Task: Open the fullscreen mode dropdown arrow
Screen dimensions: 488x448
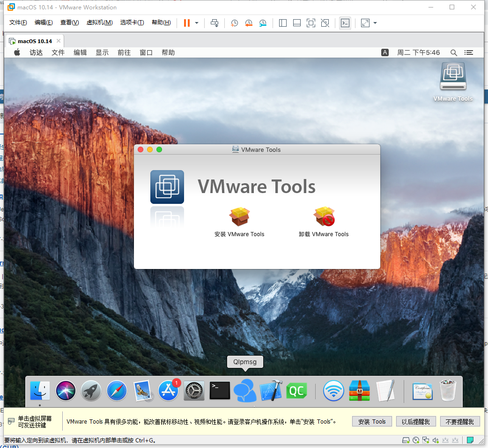Action: point(375,22)
